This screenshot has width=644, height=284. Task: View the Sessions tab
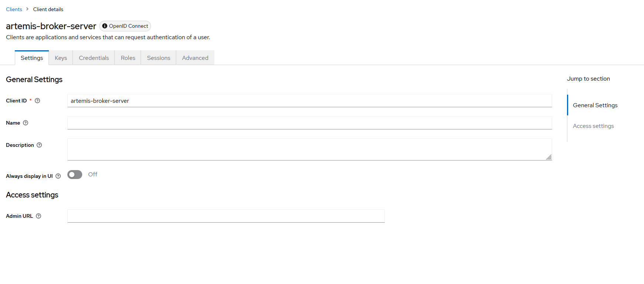click(158, 58)
